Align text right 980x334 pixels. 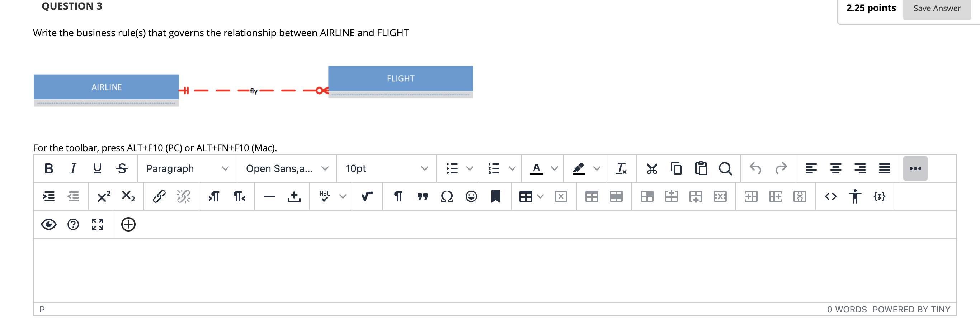point(860,168)
